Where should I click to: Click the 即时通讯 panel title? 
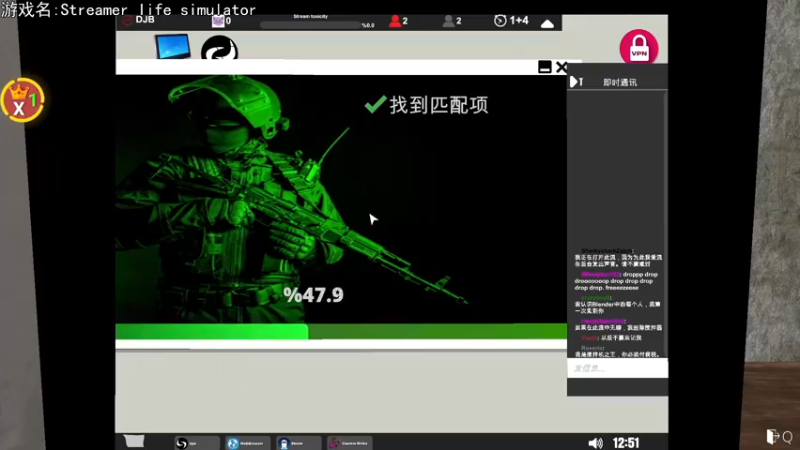coord(620,83)
